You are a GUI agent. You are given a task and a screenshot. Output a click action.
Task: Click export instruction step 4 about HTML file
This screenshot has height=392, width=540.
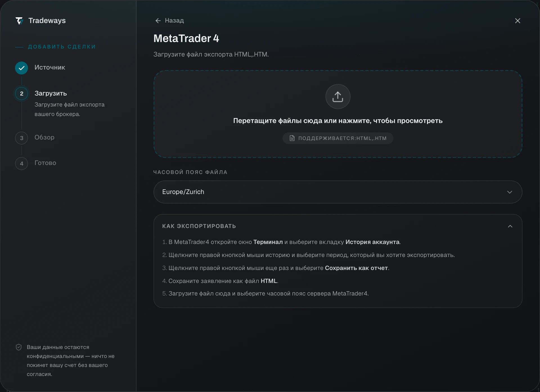pyautogui.click(x=220, y=281)
